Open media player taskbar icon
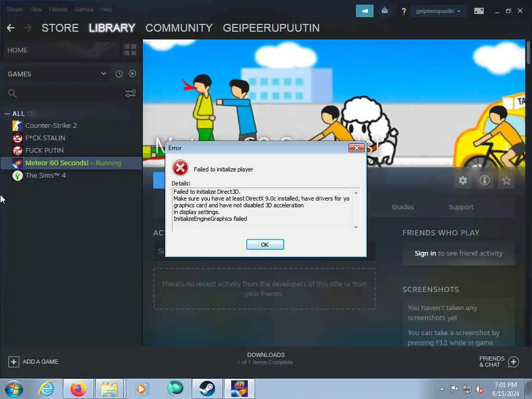 click(141, 389)
